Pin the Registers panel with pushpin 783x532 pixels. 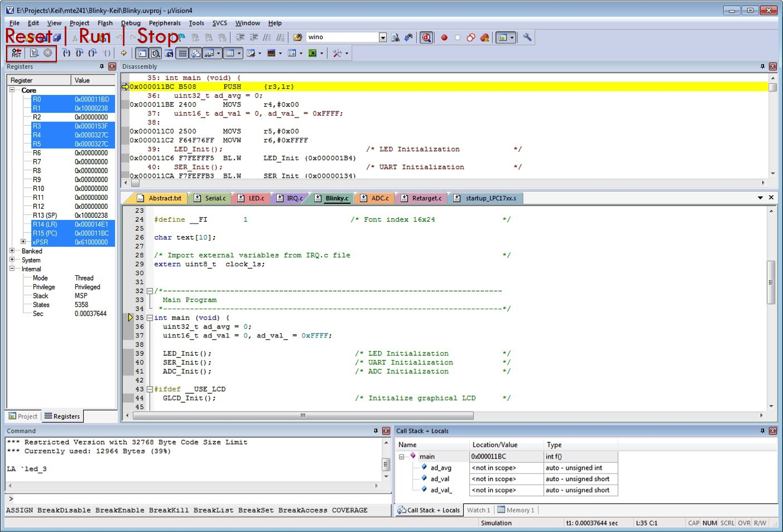(x=102, y=66)
